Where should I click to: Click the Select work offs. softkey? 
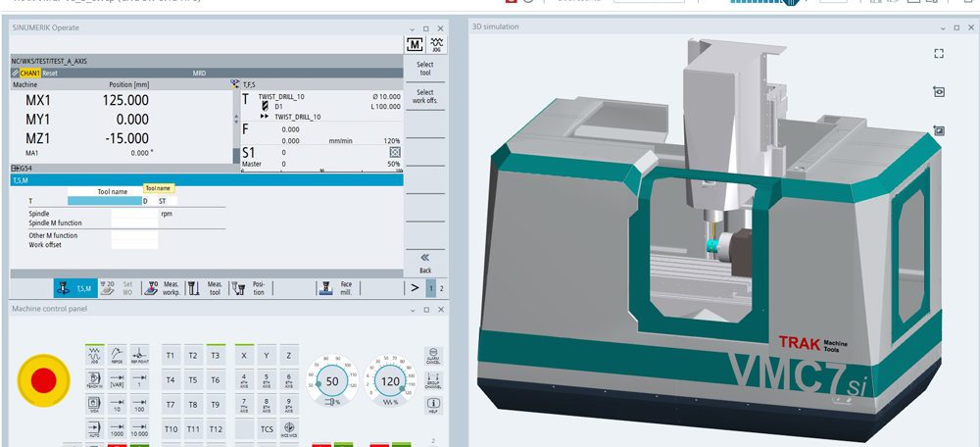(x=425, y=96)
